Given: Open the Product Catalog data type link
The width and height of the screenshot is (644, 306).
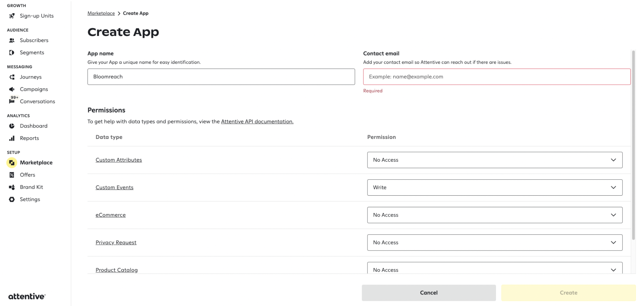Looking at the screenshot, I should (117, 270).
